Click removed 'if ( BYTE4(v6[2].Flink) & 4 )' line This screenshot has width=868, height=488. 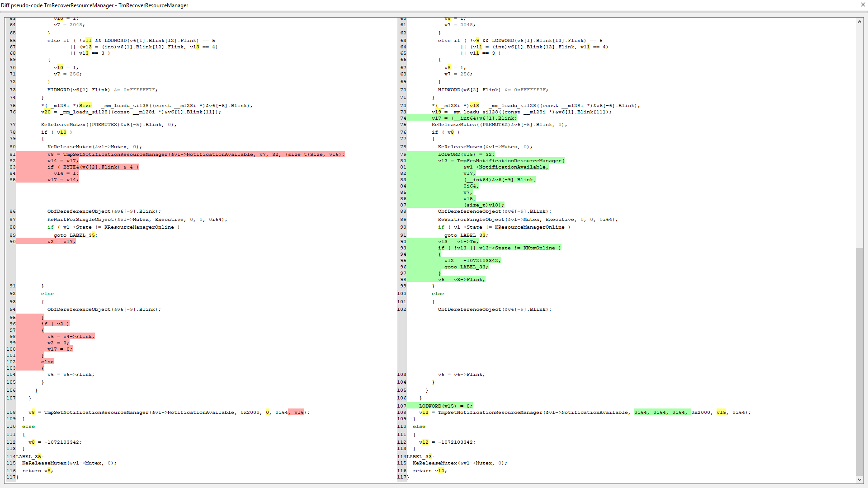[x=93, y=167]
